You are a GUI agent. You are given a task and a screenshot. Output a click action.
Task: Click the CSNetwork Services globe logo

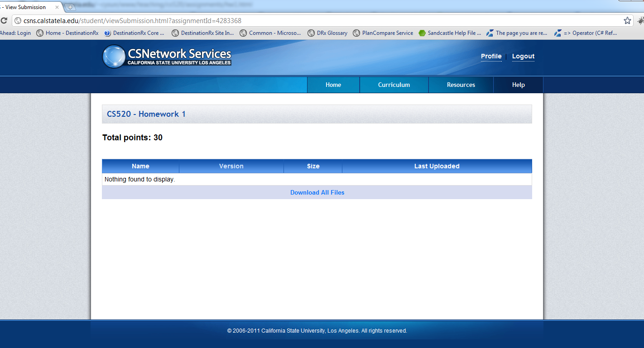[x=114, y=57]
